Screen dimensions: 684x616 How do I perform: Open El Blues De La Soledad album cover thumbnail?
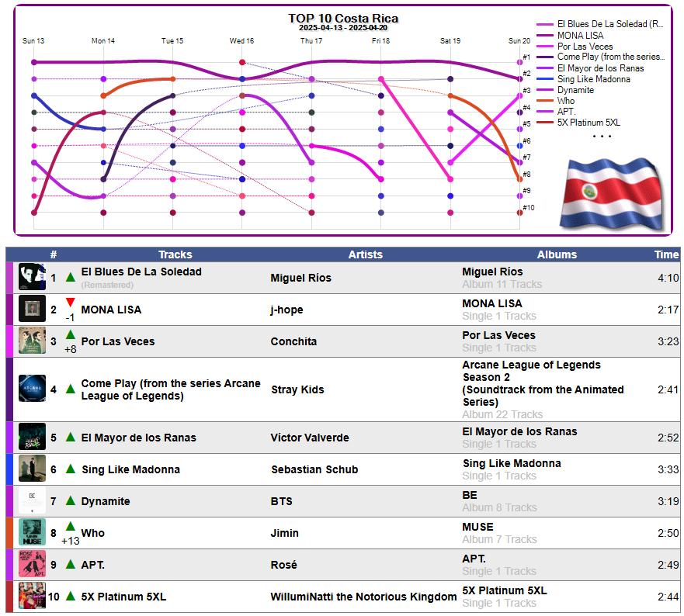pyautogui.click(x=33, y=276)
